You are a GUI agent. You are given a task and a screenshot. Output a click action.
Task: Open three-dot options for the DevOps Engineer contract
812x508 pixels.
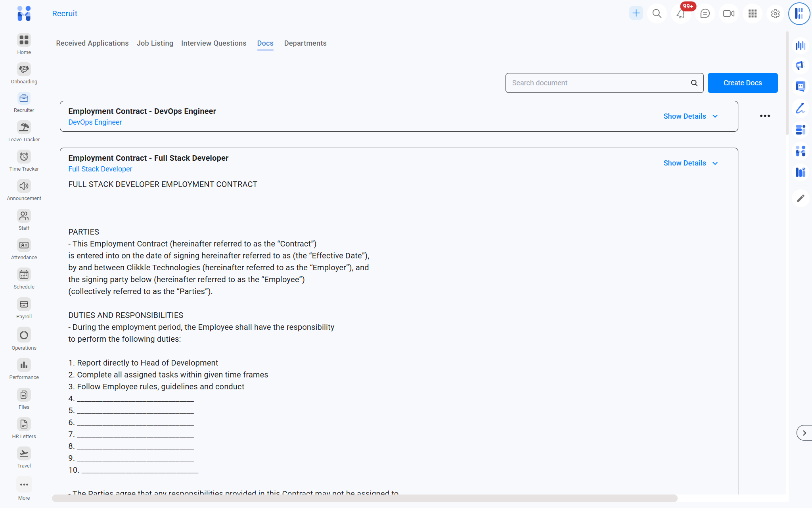[765, 116]
